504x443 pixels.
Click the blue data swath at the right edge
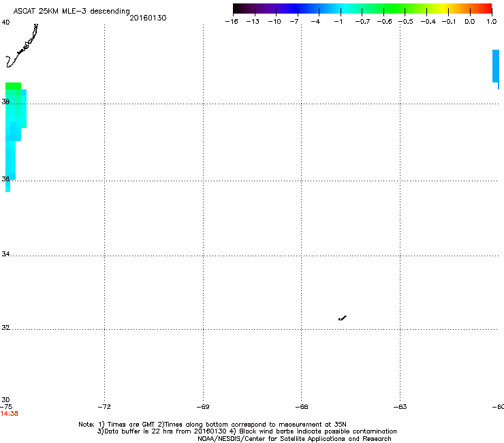[x=496, y=69]
